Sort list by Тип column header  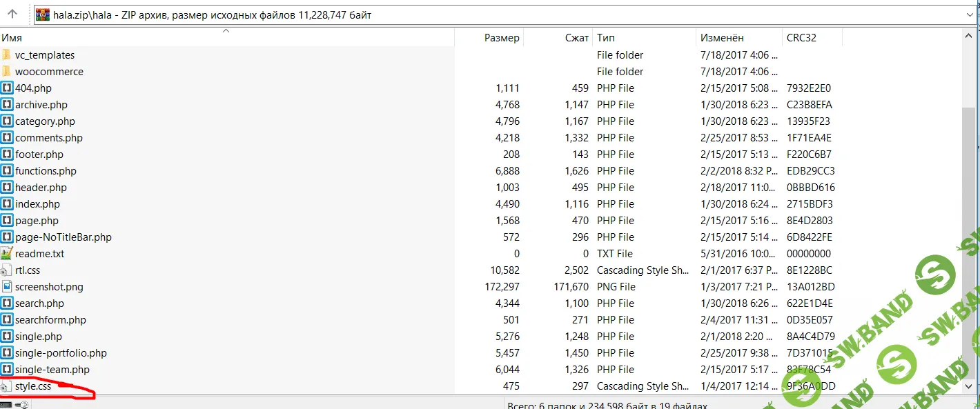coord(606,38)
